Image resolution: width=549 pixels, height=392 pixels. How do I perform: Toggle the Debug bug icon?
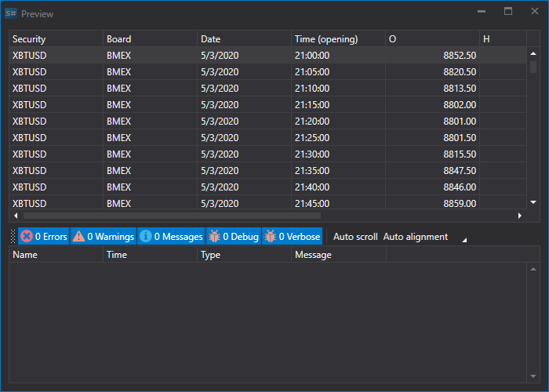point(214,237)
